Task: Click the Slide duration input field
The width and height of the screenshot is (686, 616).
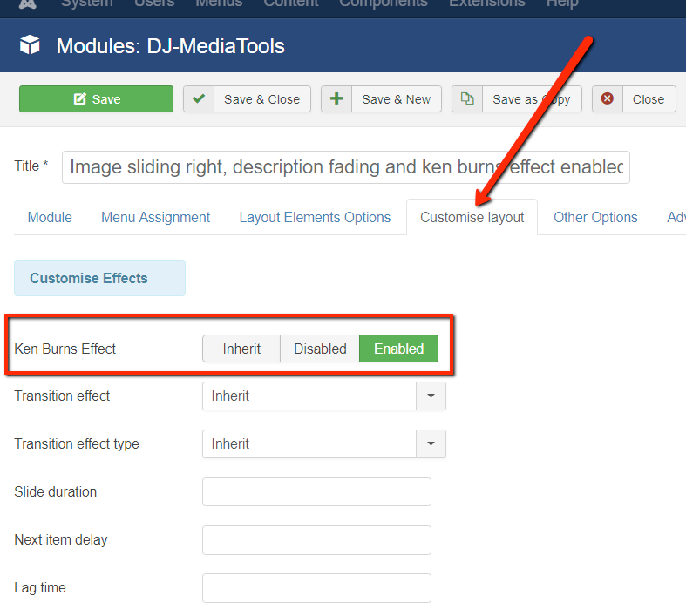Action: 316,491
